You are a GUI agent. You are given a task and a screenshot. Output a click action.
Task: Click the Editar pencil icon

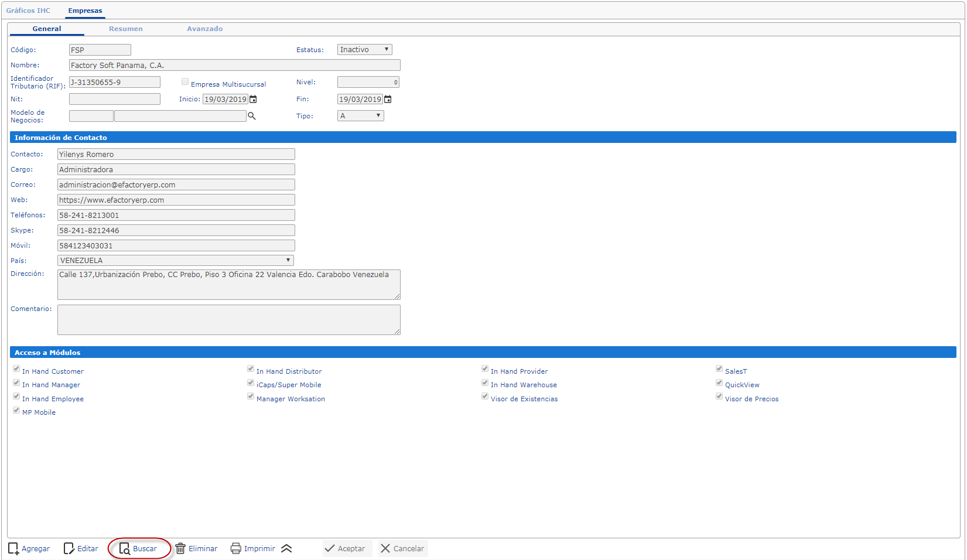pos(69,549)
